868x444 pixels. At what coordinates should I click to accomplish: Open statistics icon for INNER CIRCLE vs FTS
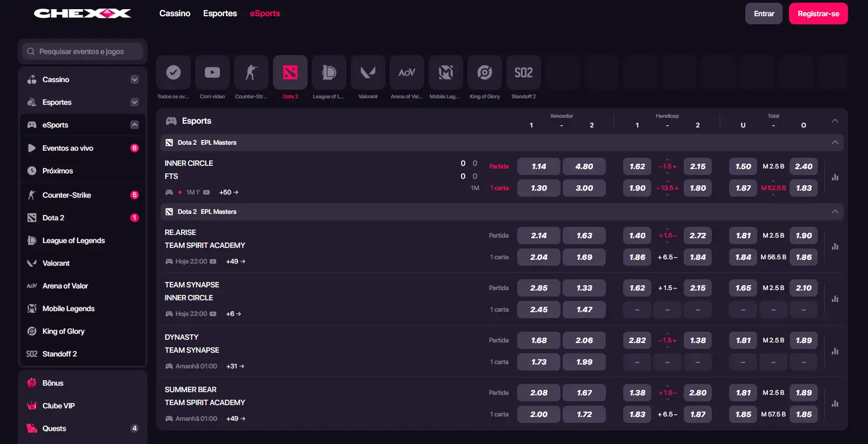pyautogui.click(x=835, y=177)
